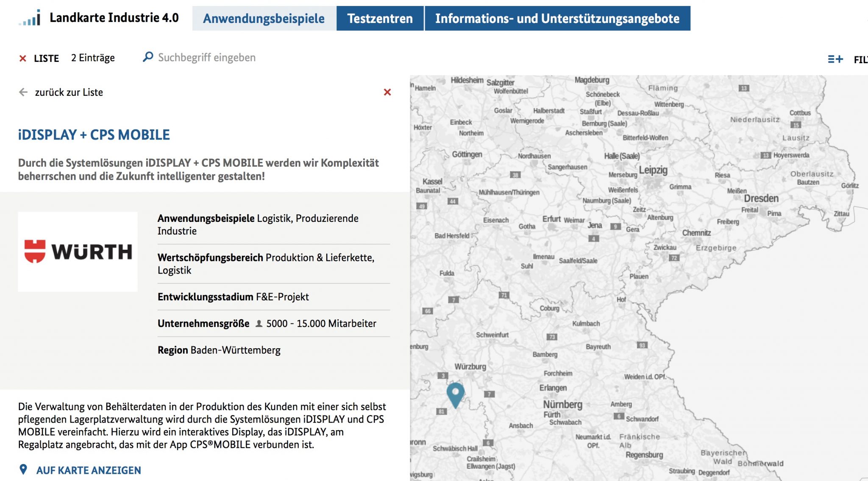Close the list with the red X next to LISTE
The image size is (868, 481).
pyautogui.click(x=23, y=59)
